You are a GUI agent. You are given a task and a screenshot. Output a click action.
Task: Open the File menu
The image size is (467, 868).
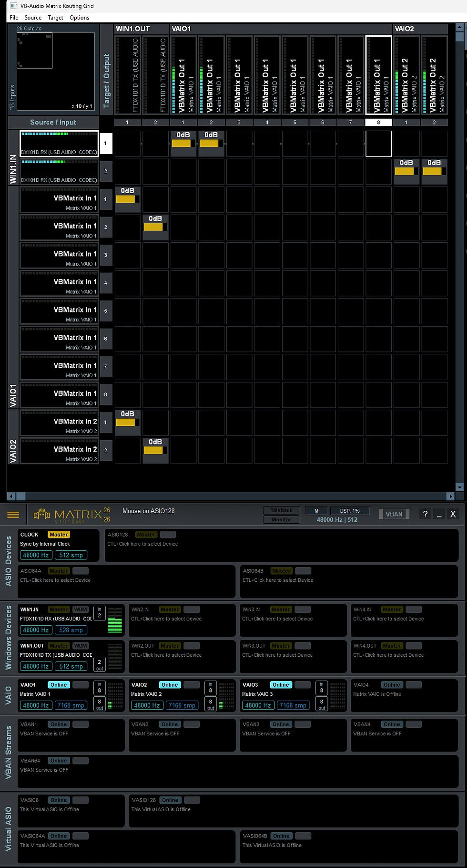coord(14,18)
